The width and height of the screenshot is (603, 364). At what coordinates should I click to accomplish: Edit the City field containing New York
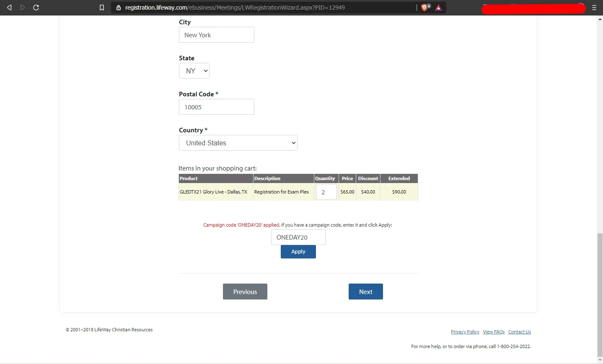(217, 35)
